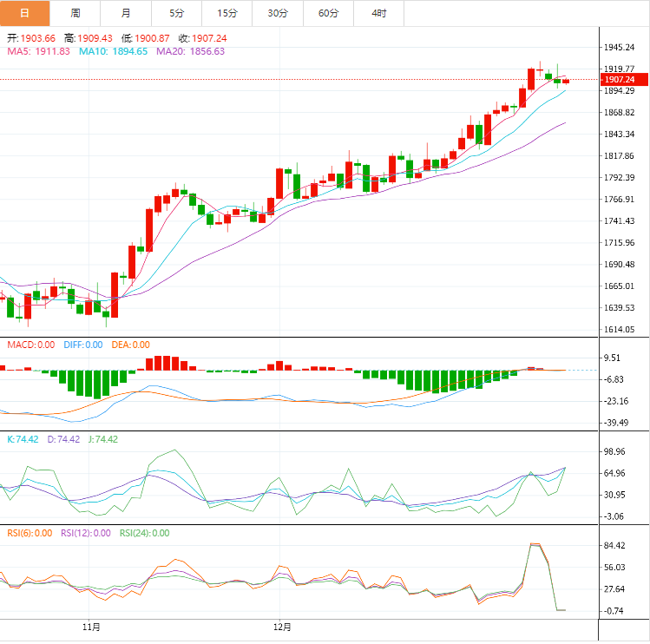Select the 15分 interval tab
The image size is (650, 644).
pos(227,13)
